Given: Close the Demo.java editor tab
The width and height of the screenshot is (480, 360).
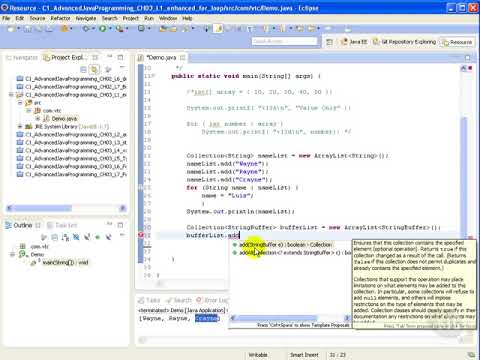Looking at the screenshot, I should 182,58.
